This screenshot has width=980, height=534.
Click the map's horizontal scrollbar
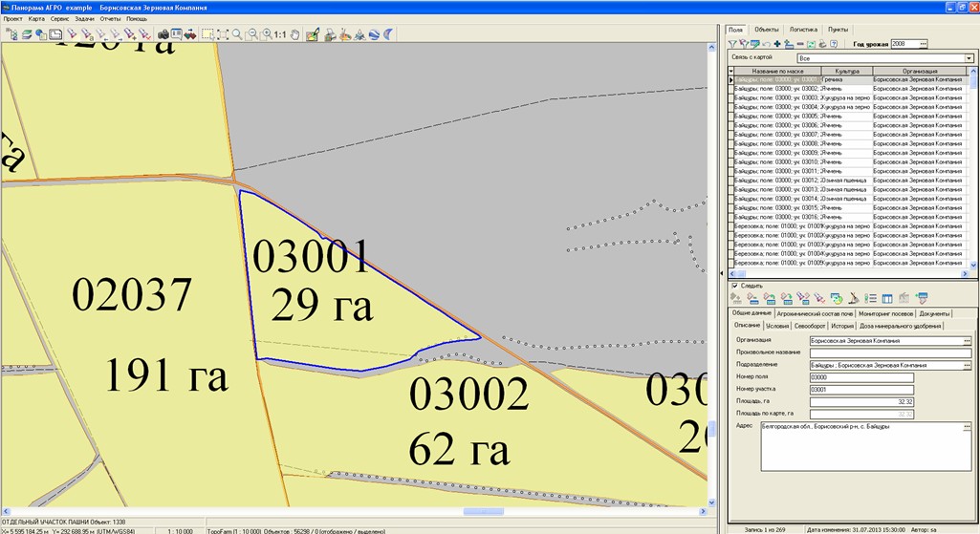point(354,511)
